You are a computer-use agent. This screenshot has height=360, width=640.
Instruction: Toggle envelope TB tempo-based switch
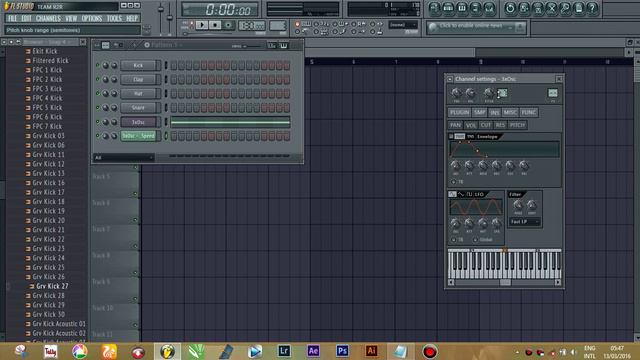453,182
